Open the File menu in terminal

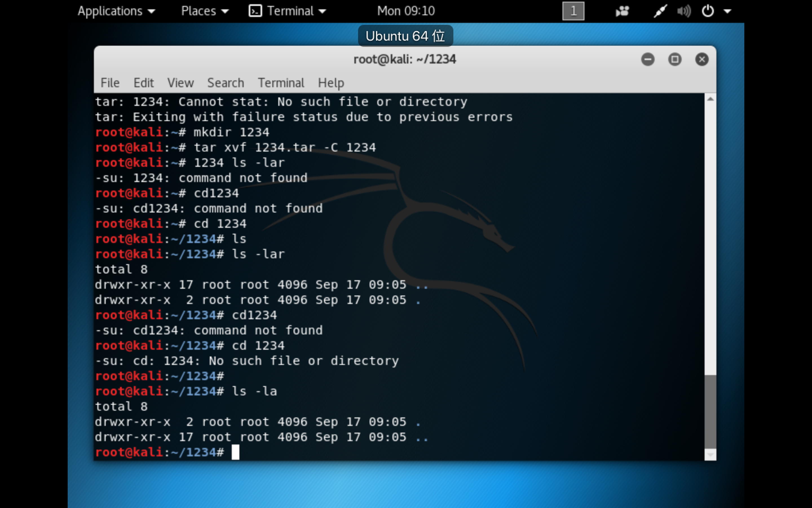coord(110,83)
